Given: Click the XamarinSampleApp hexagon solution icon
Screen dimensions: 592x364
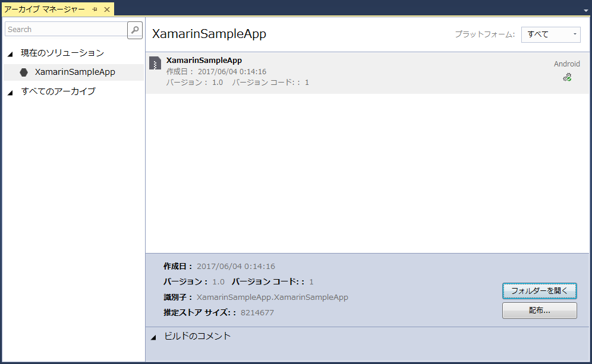Looking at the screenshot, I should 24,72.
